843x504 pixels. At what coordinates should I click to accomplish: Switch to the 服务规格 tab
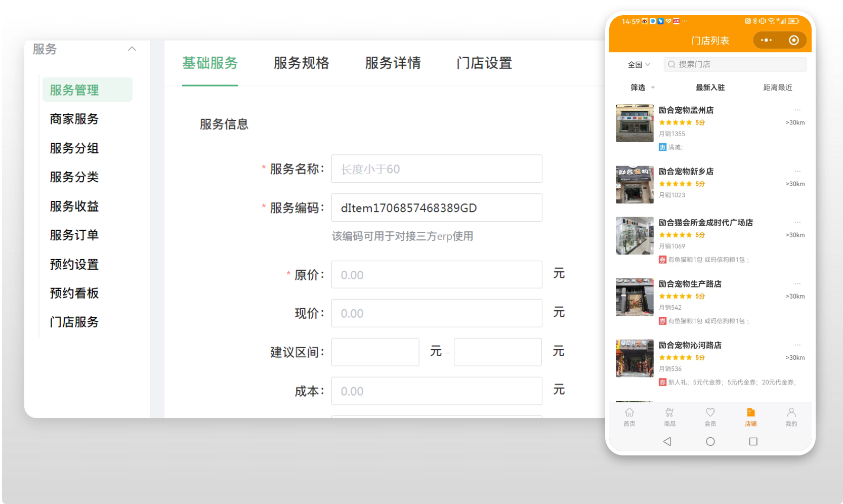[x=301, y=63]
